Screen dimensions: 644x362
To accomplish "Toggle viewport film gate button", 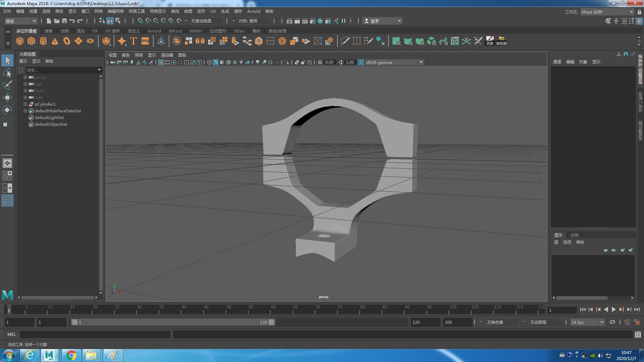I will tap(167, 62).
